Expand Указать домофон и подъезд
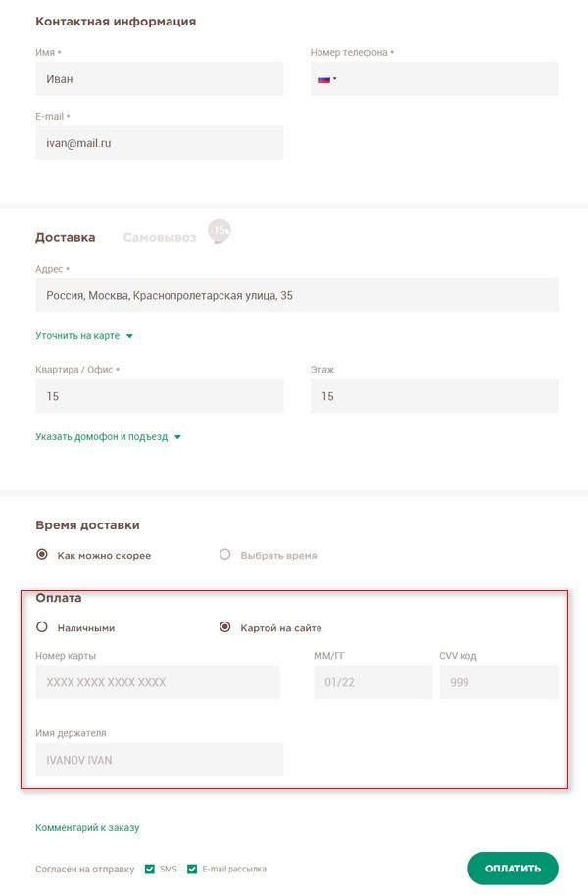 (108, 437)
